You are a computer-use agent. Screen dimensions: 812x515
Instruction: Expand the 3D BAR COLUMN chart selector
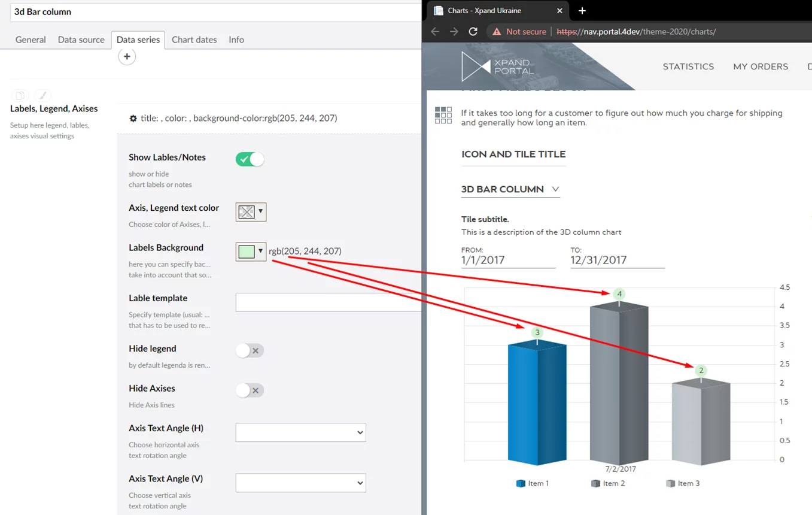click(x=510, y=189)
